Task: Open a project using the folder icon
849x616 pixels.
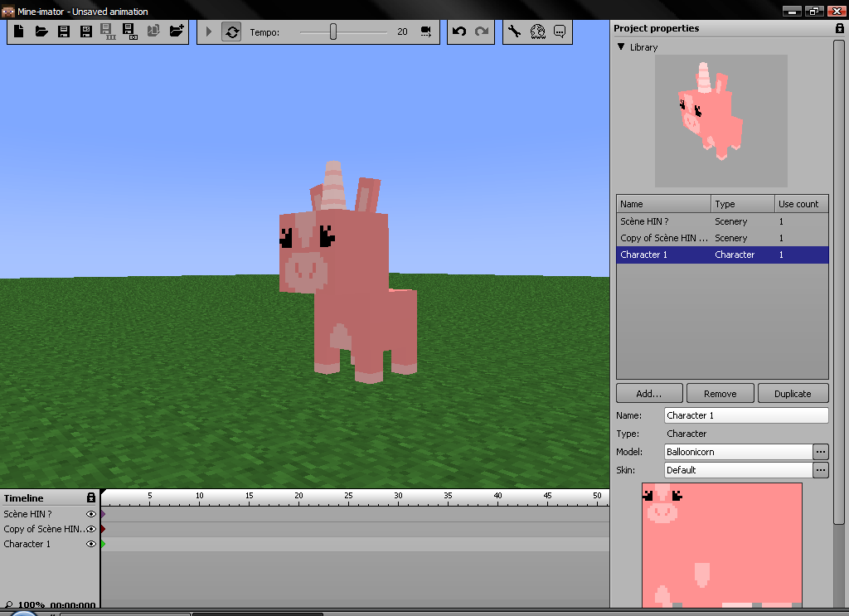Action: (x=41, y=32)
